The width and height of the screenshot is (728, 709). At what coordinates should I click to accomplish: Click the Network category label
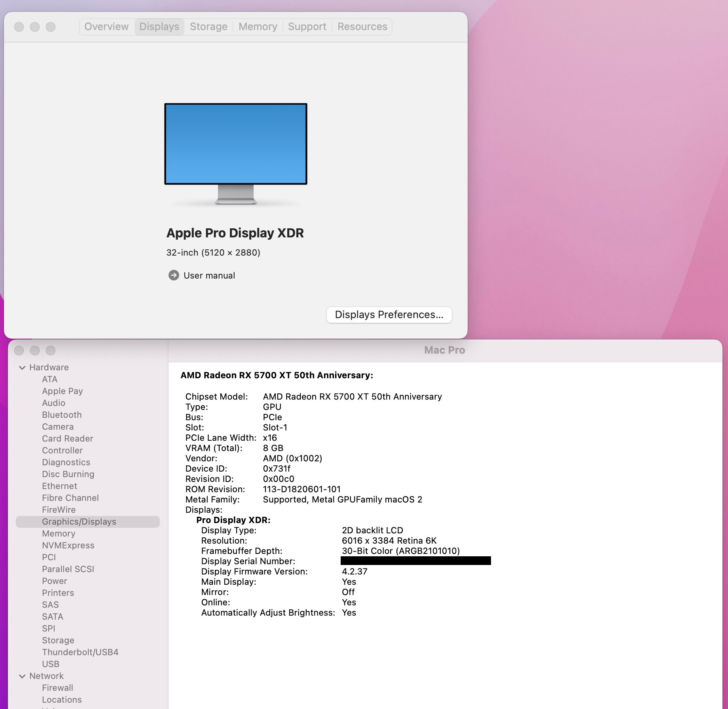(x=47, y=676)
